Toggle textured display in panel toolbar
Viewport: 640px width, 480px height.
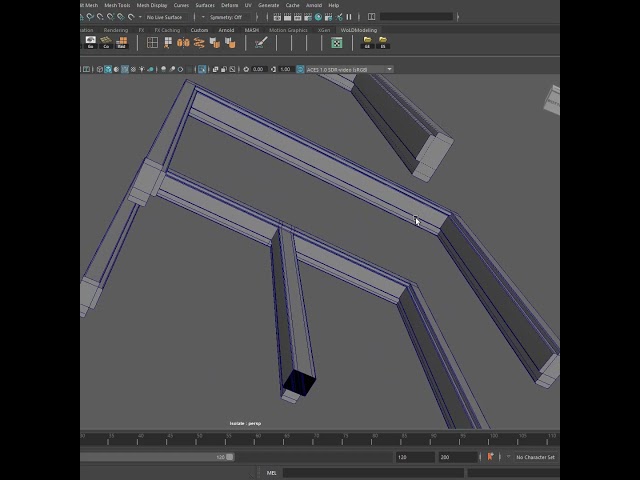pyautogui.click(x=133, y=69)
